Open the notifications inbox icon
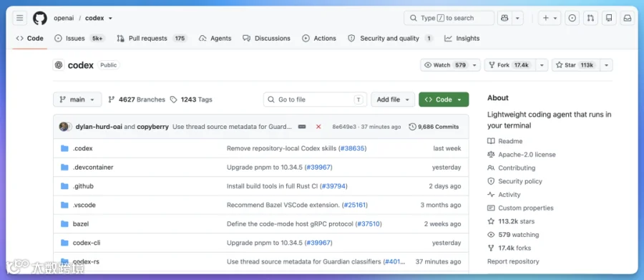This screenshot has height=280, width=644. pos(628,18)
